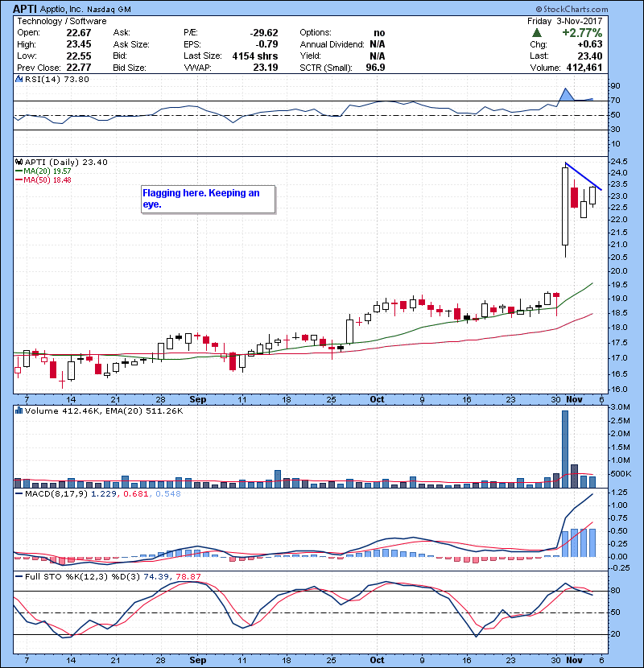Click the green up-triangle next to +2.77%
Screen dimensions: 644x668
(x=537, y=33)
